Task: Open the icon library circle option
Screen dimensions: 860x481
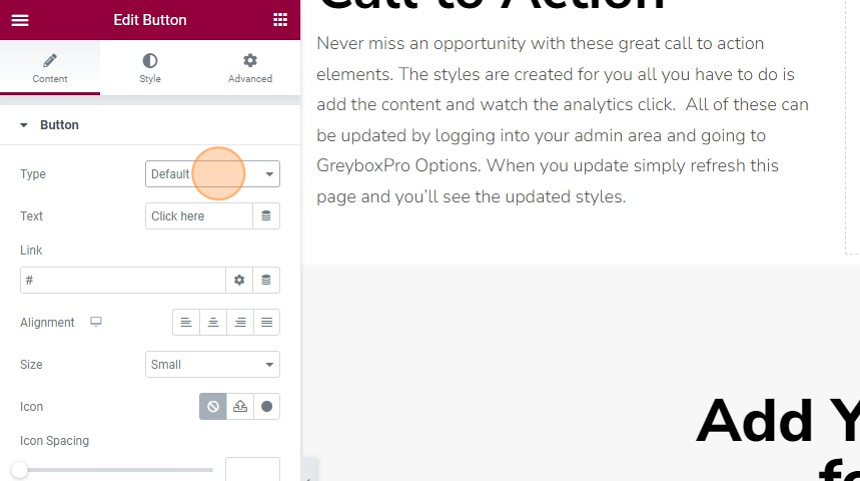Action: (267, 406)
